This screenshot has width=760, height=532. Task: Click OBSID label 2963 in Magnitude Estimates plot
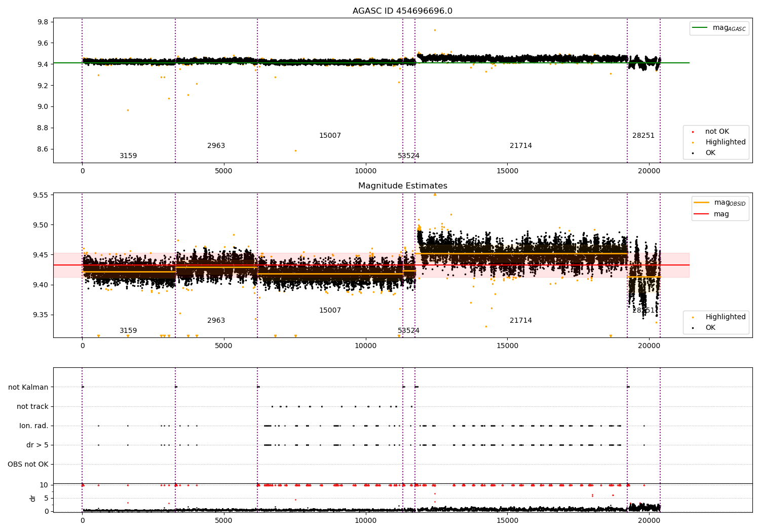pyautogui.click(x=216, y=321)
